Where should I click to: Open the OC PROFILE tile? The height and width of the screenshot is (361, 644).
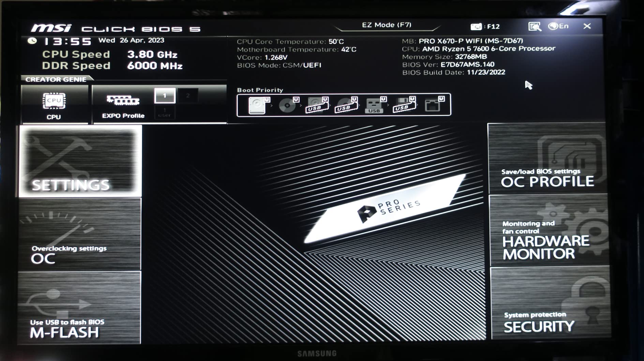pyautogui.click(x=547, y=159)
